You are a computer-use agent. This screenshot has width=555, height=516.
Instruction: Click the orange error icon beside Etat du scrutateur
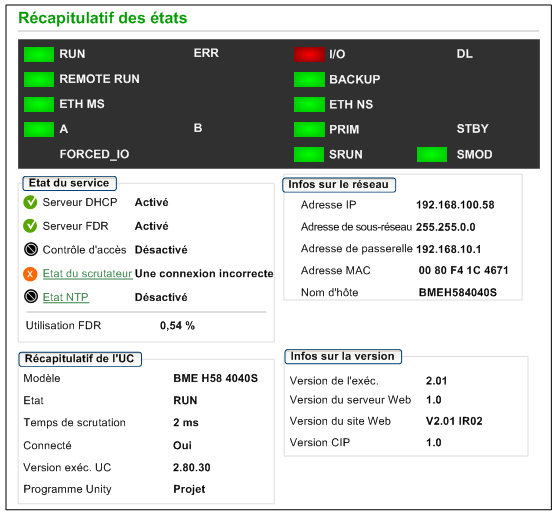[x=30, y=274]
